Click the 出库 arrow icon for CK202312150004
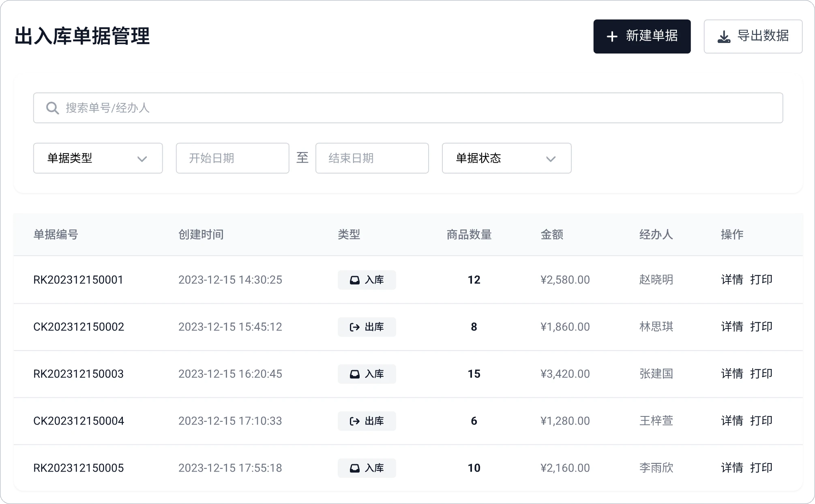 (x=354, y=421)
